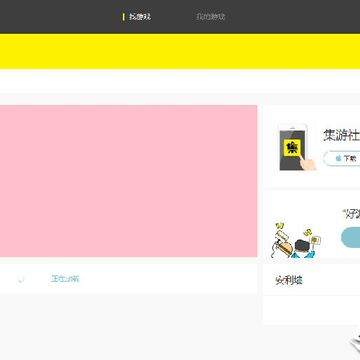Click the large pink banner image
This screenshot has width=360, height=360.
129,181
